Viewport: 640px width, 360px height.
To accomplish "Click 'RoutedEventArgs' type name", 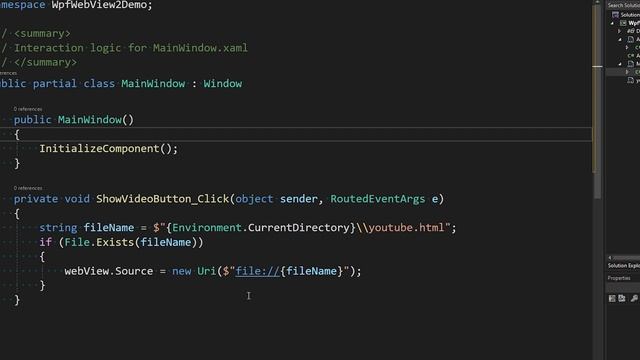I will (x=378, y=199).
